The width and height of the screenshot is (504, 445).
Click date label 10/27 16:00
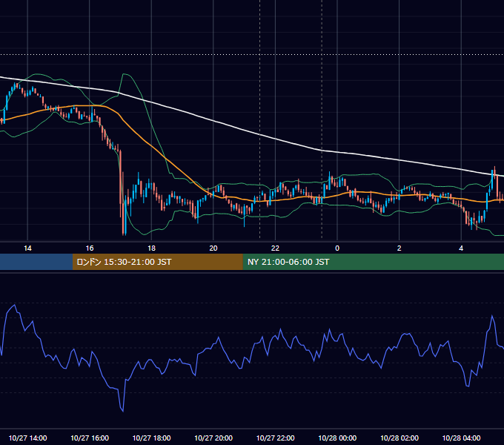pyautogui.click(x=90, y=438)
